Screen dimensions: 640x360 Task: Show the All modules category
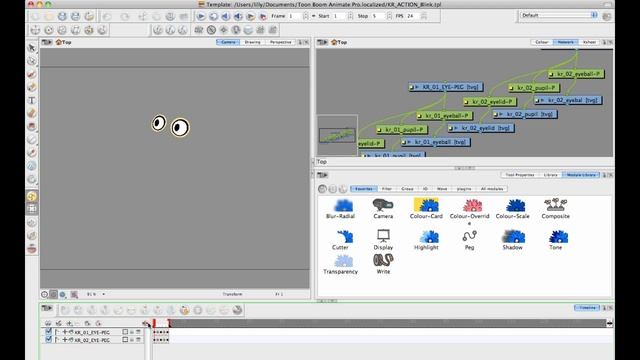pos(492,189)
